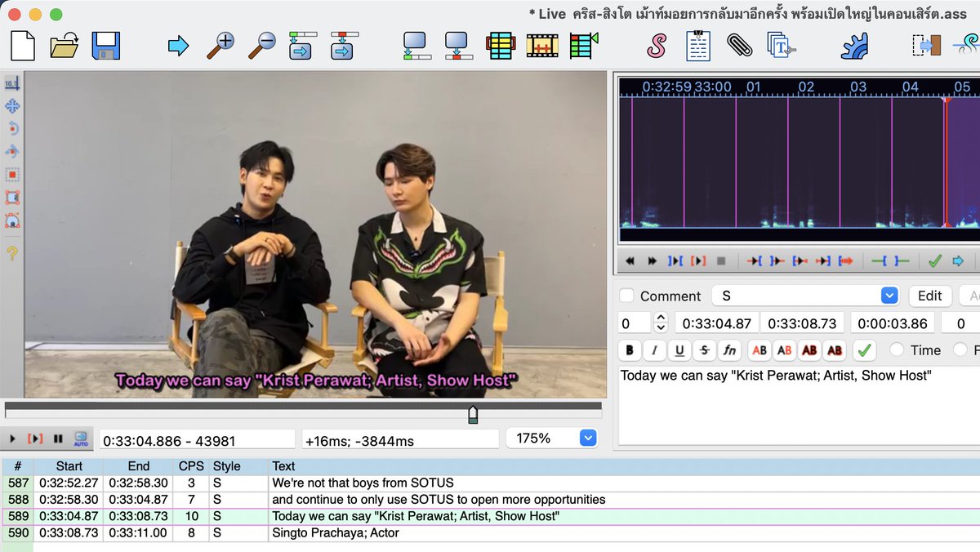The width and height of the screenshot is (980, 552).
Task: Click the end time field 0:33:08.73
Action: point(803,323)
